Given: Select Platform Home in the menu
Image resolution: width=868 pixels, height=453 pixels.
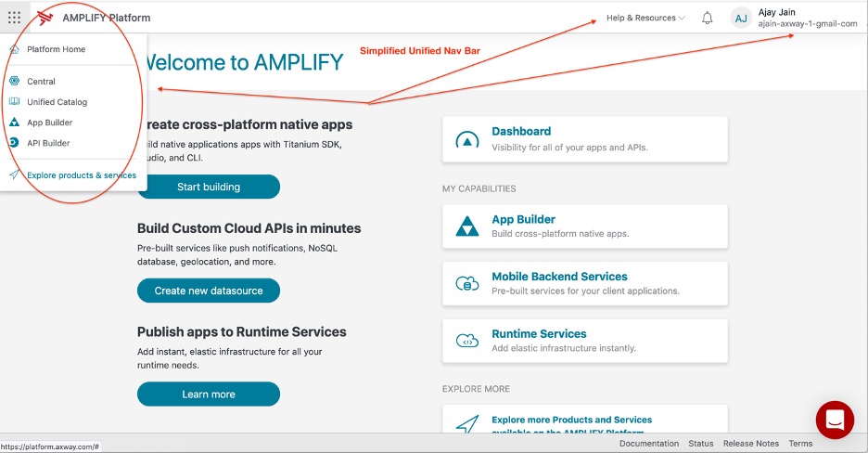Looking at the screenshot, I should (56, 49).
